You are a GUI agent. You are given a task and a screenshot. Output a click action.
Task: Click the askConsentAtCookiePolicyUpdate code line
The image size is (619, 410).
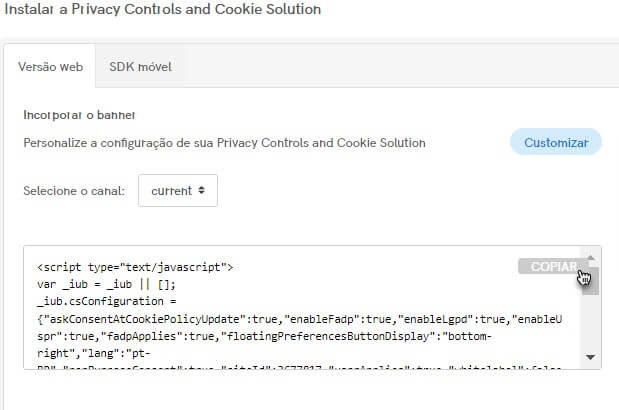coord(300,319)
